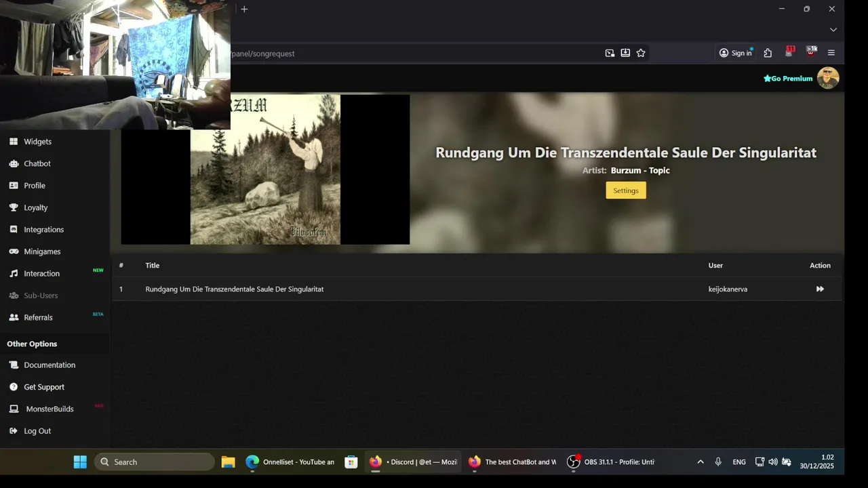This screenshot has height=488, width=868.
Task: Click the Documentation book icon
Action: pos(14,365)
